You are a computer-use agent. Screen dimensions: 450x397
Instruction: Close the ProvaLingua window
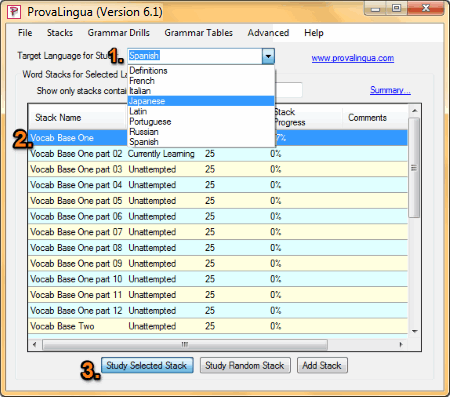(425, 8)
